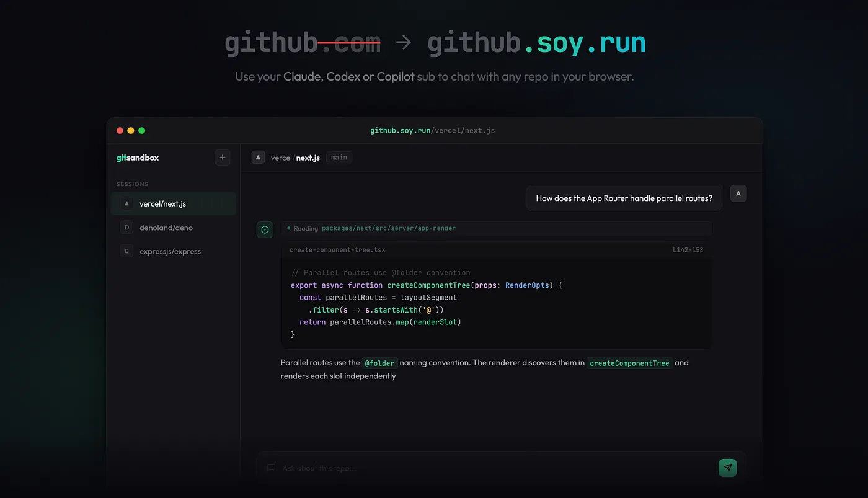The height and width of the screenshot is (498, 868).
Task: Select the denoland/deno session
Action: (x=166, y=228)
